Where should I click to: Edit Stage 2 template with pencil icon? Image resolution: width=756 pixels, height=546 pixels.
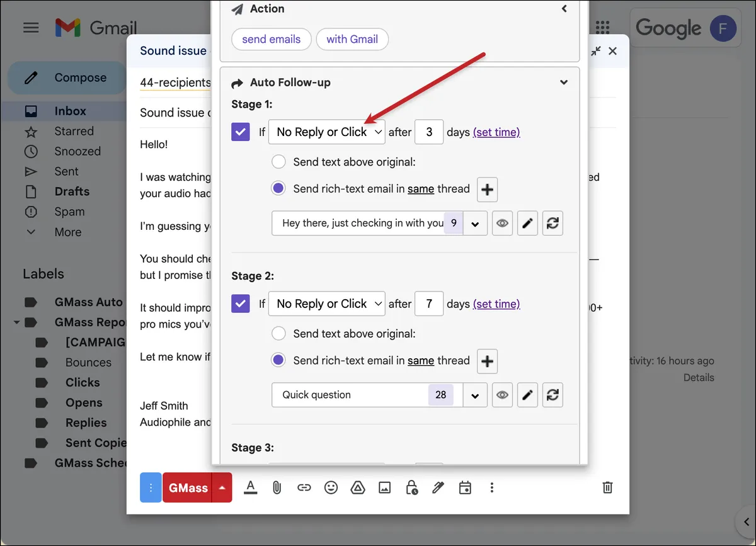tap(527, 395)
